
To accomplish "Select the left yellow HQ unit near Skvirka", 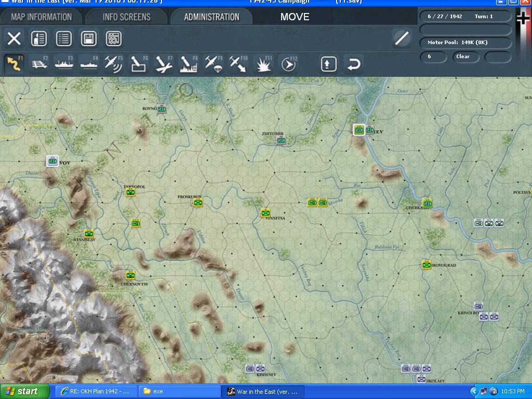I will [x=312, y=203].
